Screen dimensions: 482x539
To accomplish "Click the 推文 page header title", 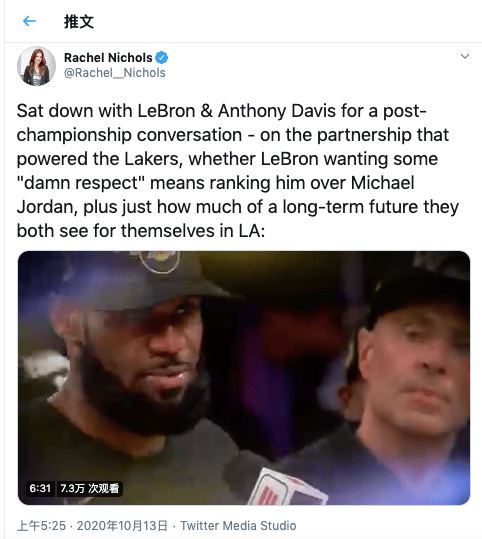I will coord(79,21).
